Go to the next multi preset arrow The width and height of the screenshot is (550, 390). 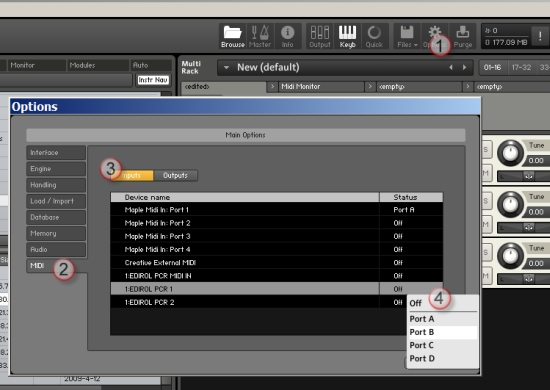click(464, 67)
